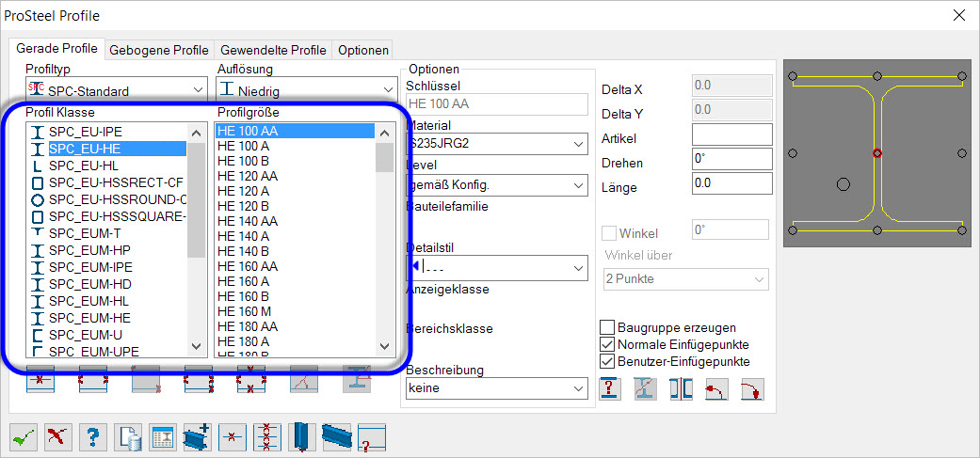Viewport: 980px width, 458px height.
Task: Switch to the Gebogene Profile tab
Action: pyautogui.click(x=159, y=51)
